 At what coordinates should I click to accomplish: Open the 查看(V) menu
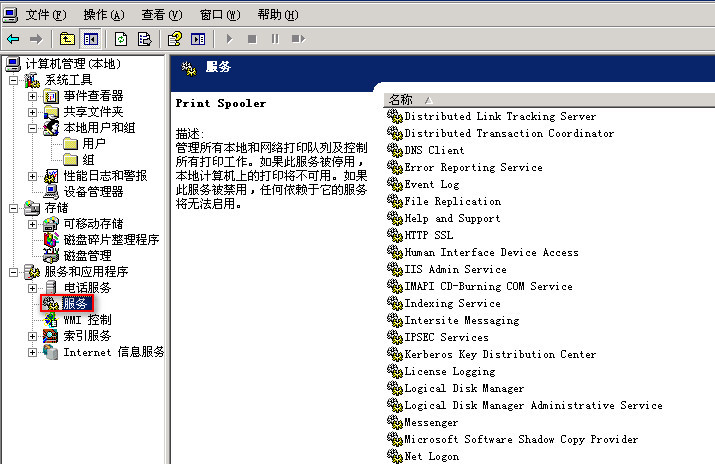(161, 15)
